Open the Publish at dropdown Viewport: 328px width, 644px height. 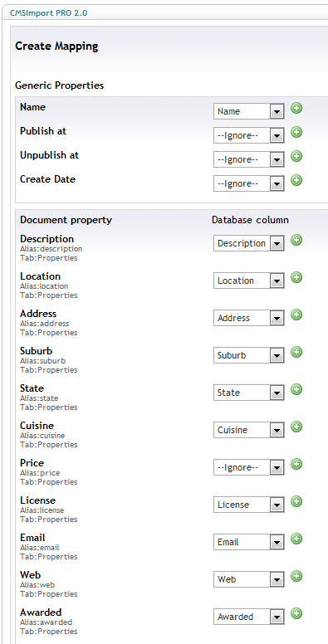(x=248, y=135)
